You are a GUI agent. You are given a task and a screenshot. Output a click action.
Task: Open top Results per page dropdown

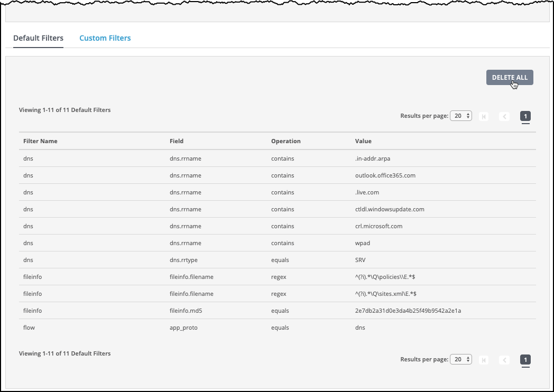click(461, 116)
